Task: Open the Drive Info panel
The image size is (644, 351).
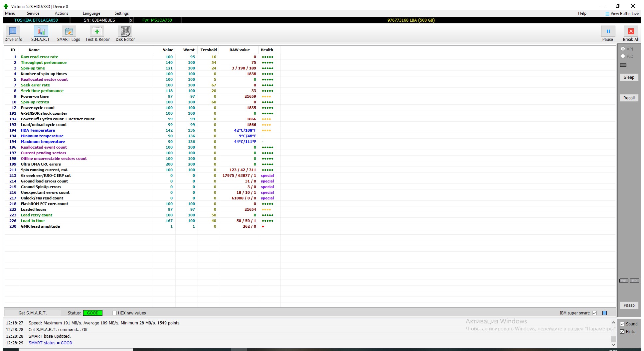Action: pos(13,34)
